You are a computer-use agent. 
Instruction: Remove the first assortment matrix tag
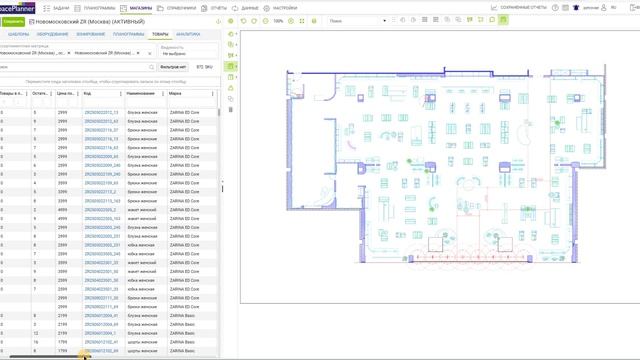point(69,53)
